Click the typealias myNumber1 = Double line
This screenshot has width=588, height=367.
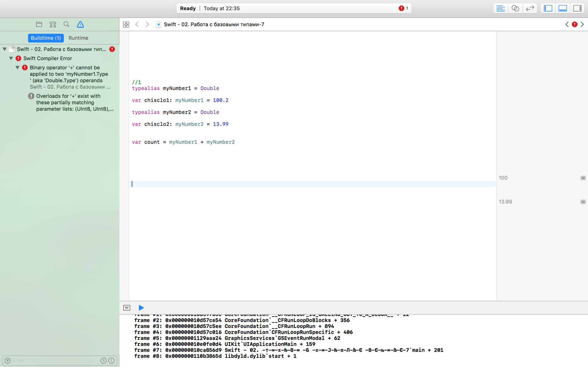tap(175, 88)
